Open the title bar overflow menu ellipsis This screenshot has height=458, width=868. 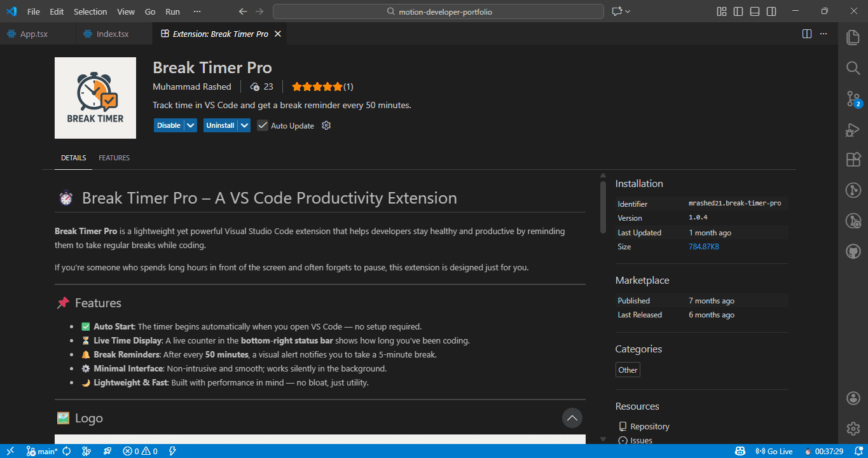point(197,11)
